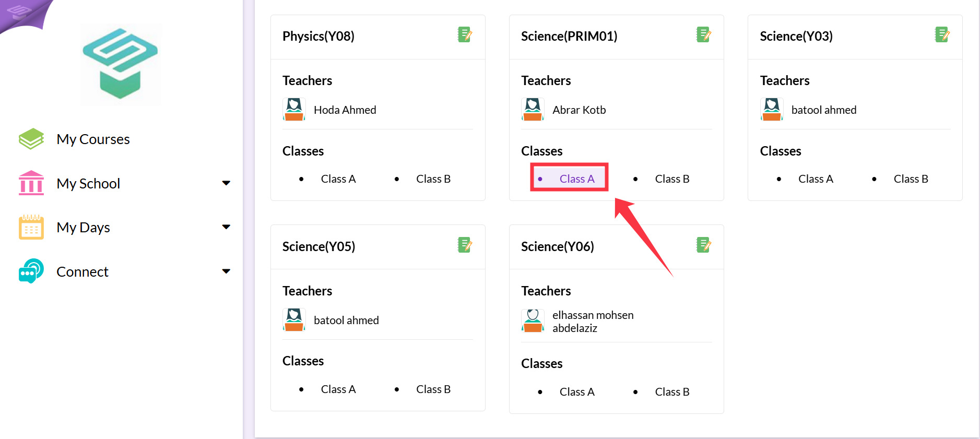Click the Connect chat bubble icon
Screen dimensions: 980x439
coord(31,271)
